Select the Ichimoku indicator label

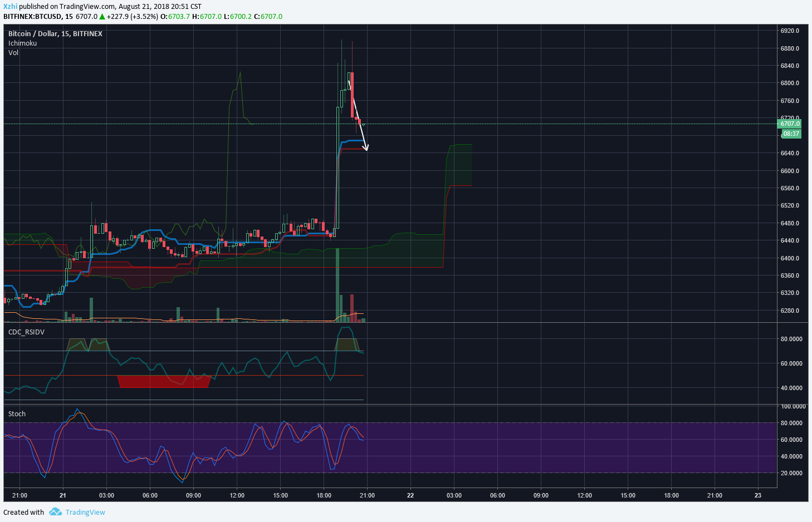(23, 43)
